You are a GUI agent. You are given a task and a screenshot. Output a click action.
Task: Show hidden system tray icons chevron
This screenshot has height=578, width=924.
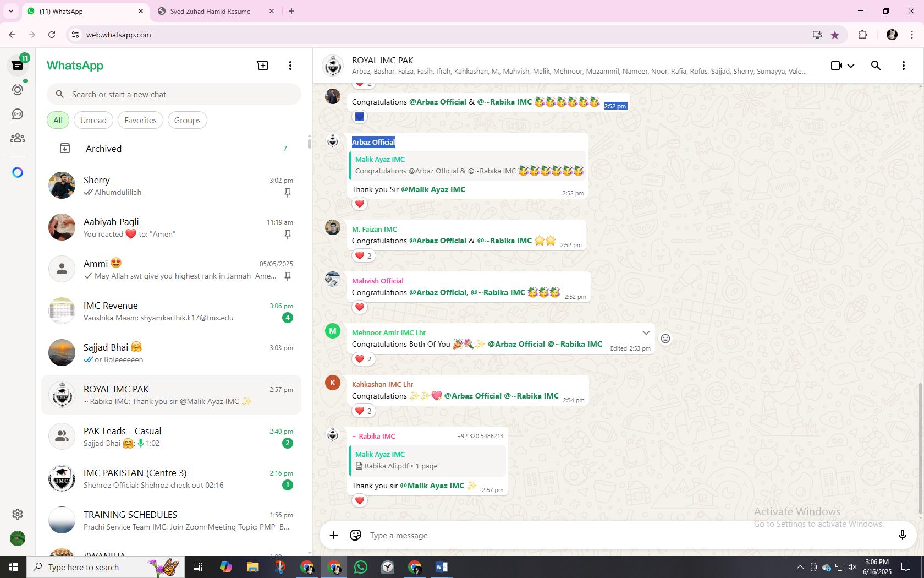pyautogui.click(x=800, y=567)
